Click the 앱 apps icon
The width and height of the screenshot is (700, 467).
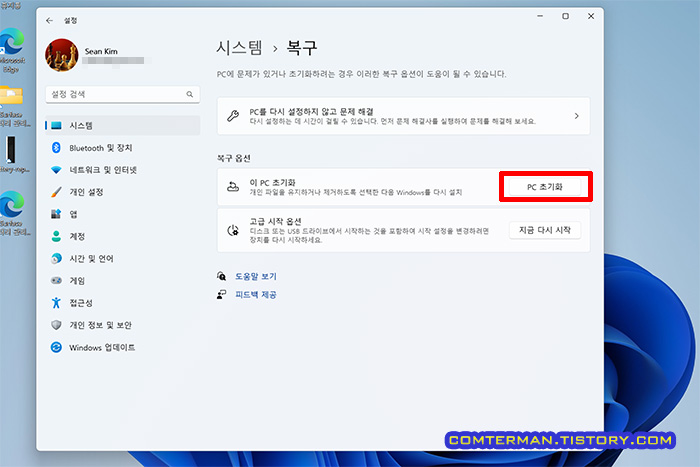(56, 214)
